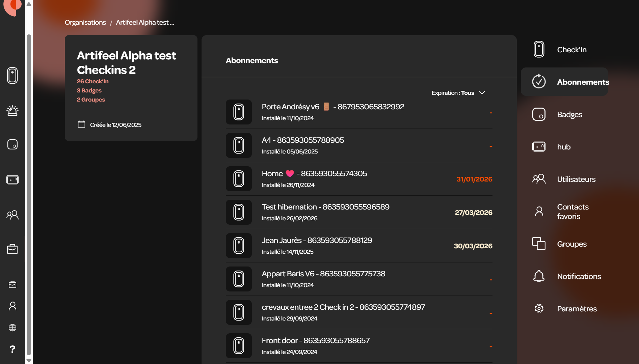Image resolution: width=639 pixels, height=364 pixels.
Task: Open Check'In devices from left sidebar icon
Action: 12,75
